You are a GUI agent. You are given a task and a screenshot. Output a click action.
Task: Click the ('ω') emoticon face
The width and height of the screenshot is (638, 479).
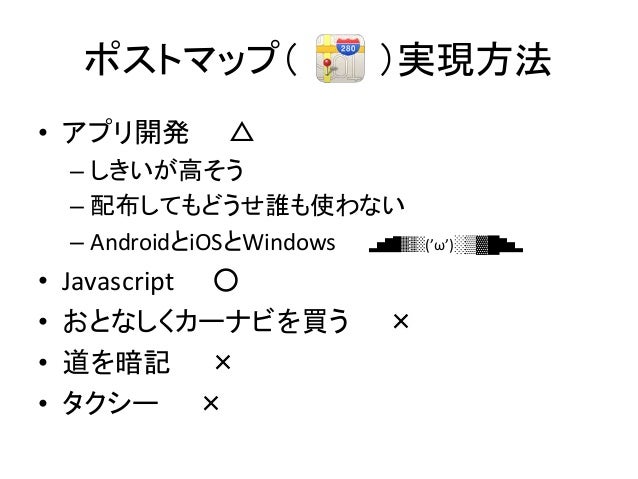439,245
